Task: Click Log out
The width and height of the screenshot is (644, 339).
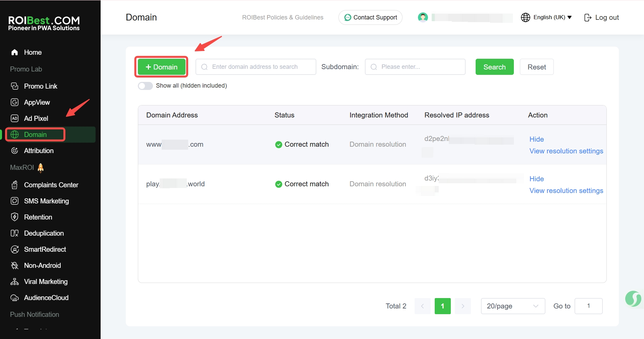Action: 601,17
